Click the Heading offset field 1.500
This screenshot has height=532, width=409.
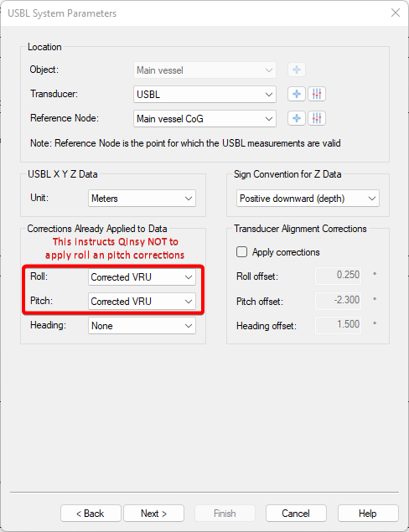point(338,325)
